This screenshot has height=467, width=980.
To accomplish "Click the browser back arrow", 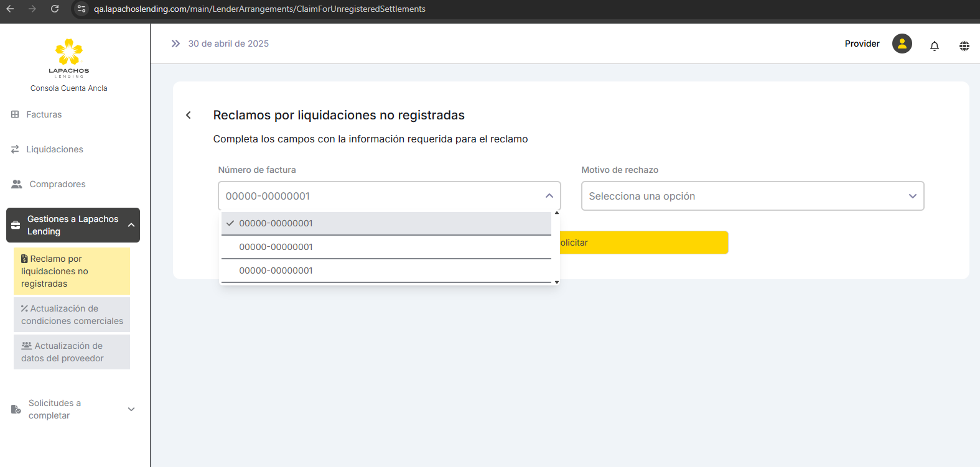I will tap(10, 9).
